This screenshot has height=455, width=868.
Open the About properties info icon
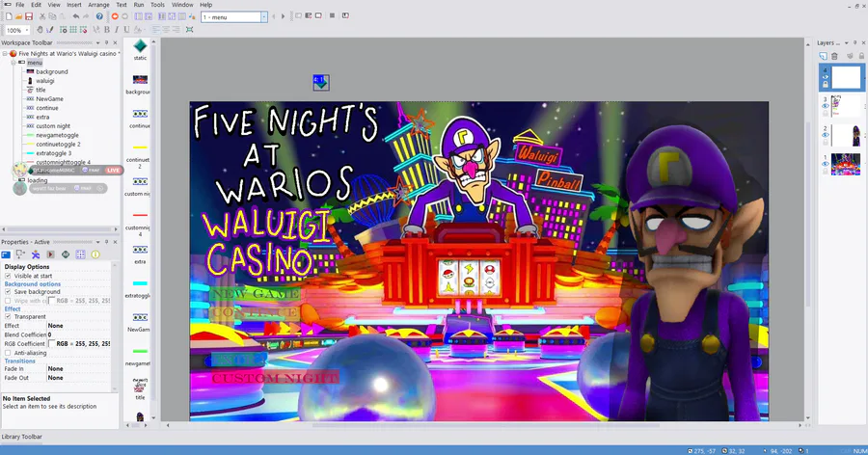pos(95,254)
